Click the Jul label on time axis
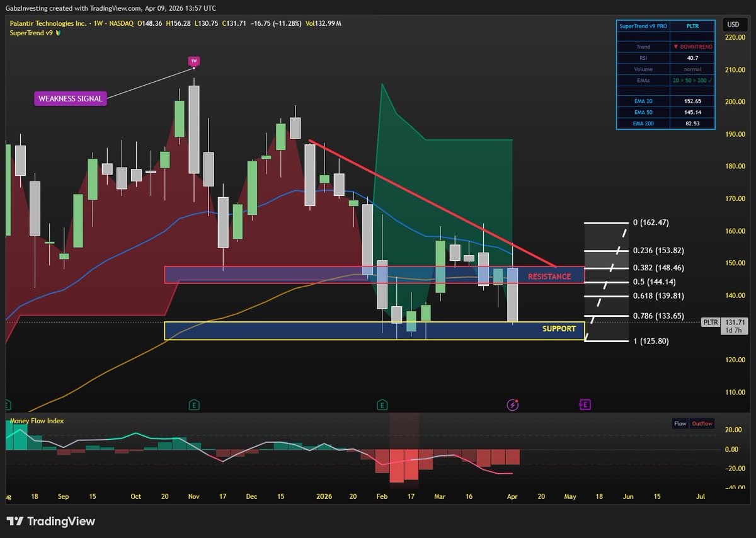This screenshot has height=538, width=756. point(701,496)
